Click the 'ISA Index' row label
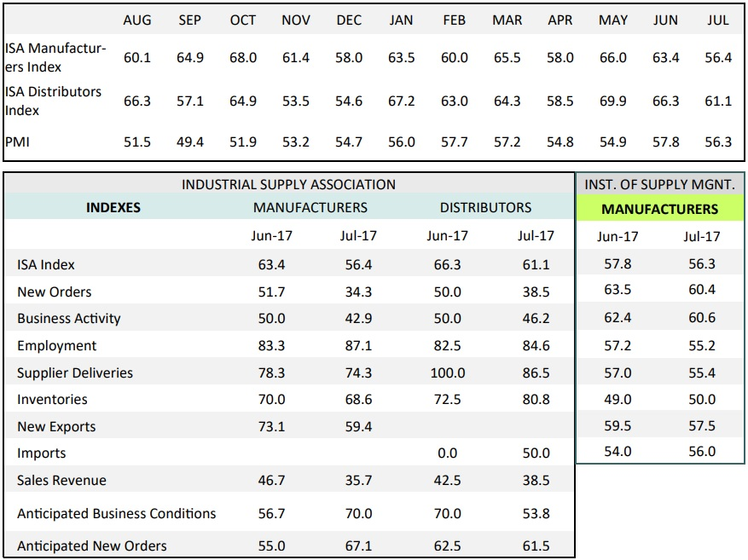748x560 pixels. pyautogui.click(x=46, y=264)
